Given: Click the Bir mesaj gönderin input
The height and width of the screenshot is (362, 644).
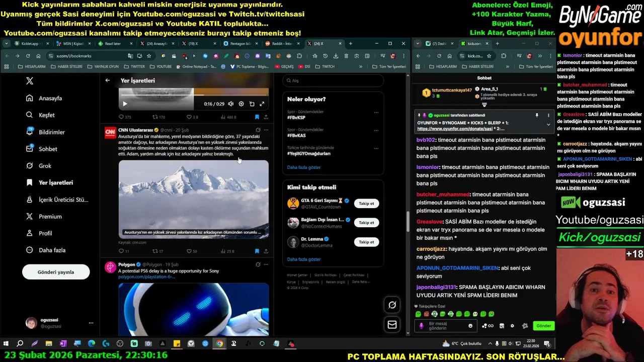Looking at the screenshot, I should click(x=446, y=326).
